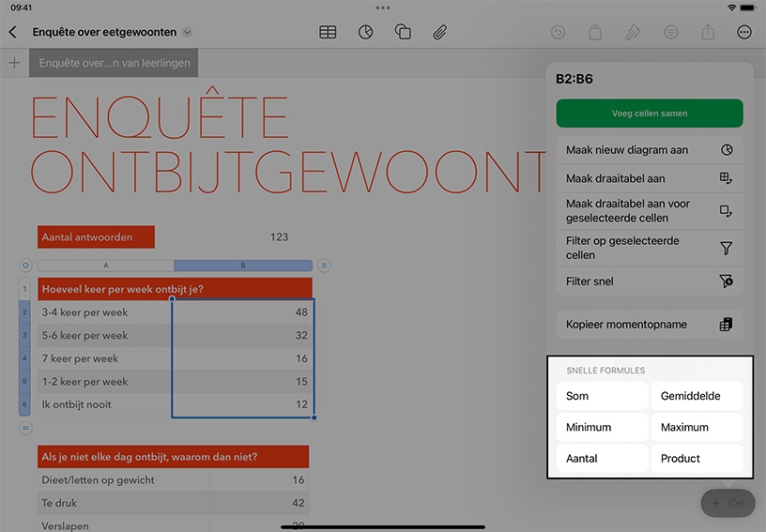Go back with the back arrow
Viewport: 766px width, 532px height.
[13, 32]
